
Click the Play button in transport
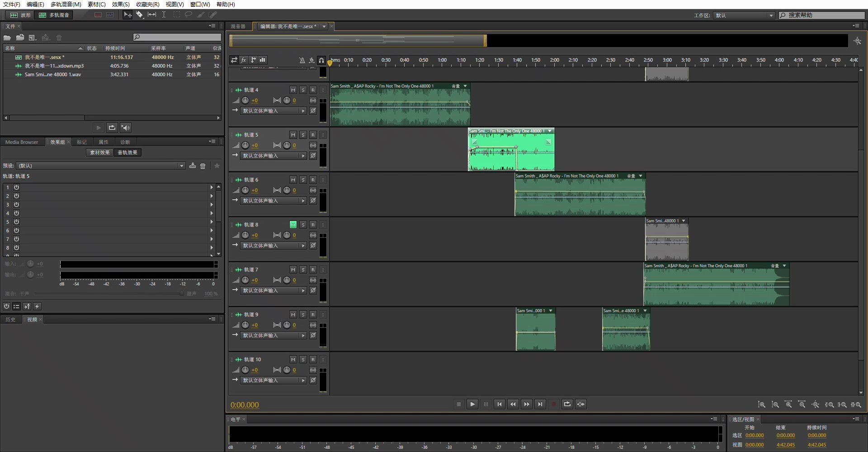(472, 404)
